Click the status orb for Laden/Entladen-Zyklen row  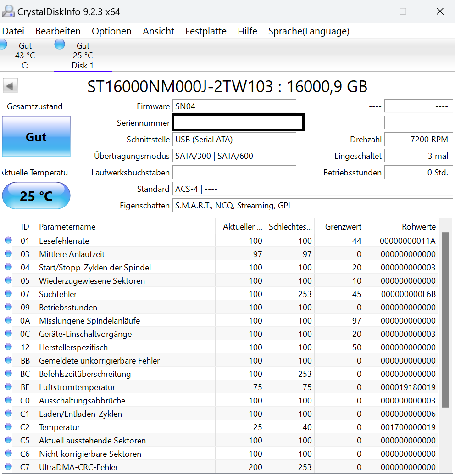point(9,414)
